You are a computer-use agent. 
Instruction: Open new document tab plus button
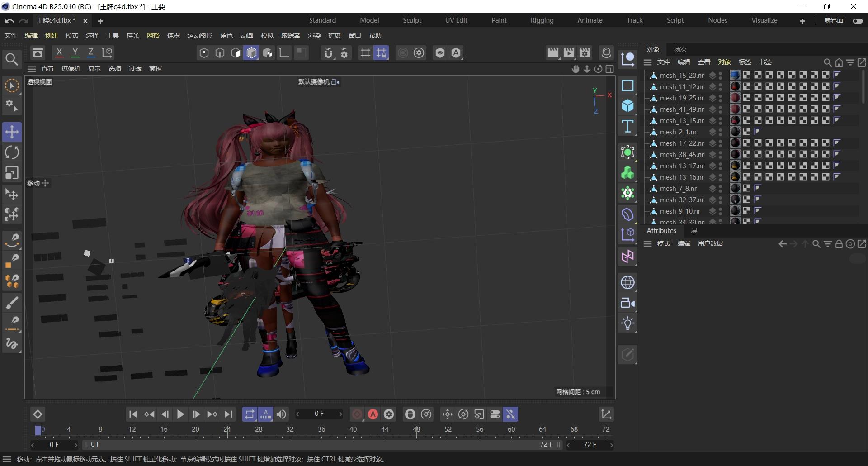tap(100, 21)
